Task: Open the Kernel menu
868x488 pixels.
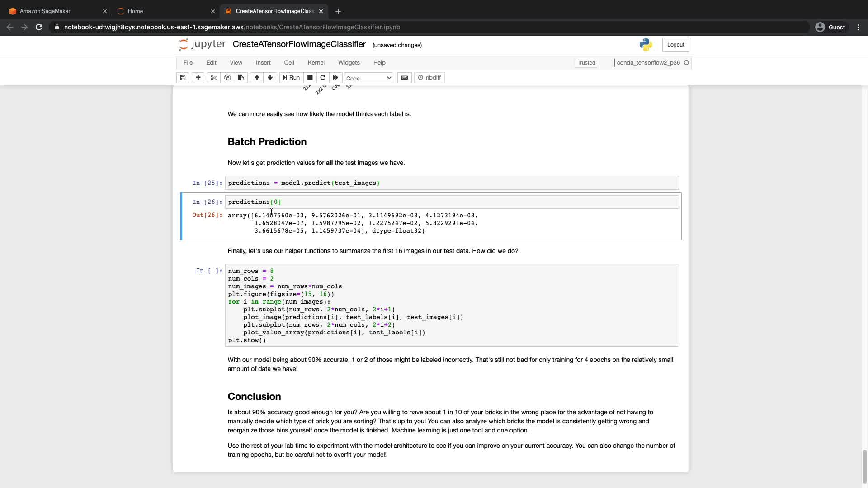Action: pyautogui.click(x=316, y=63)
